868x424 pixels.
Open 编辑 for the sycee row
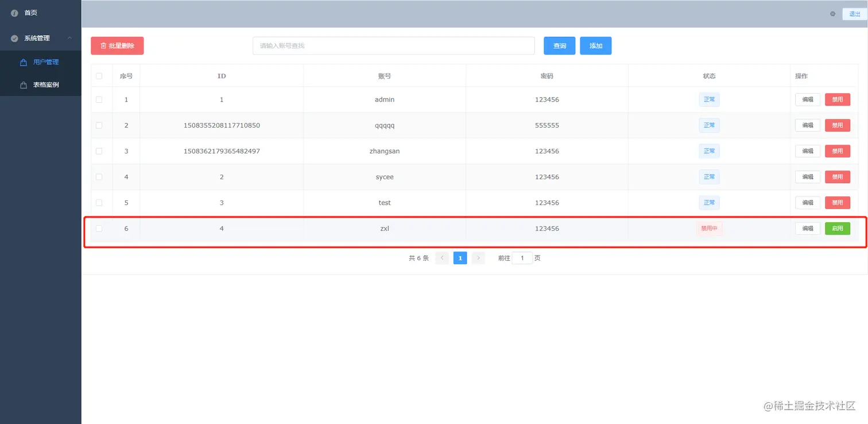[808, 177]
